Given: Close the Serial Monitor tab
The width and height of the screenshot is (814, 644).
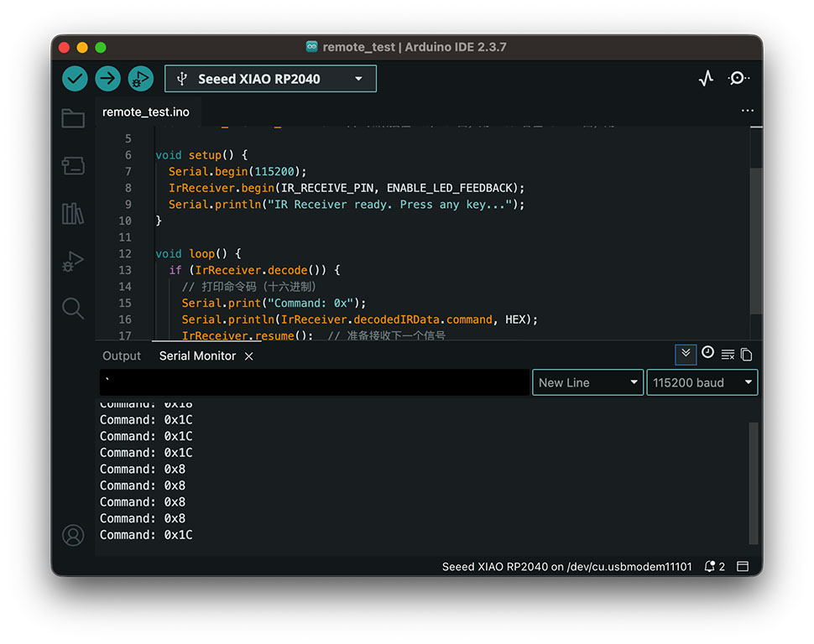Looking at the screenshot, I should 248,356.
